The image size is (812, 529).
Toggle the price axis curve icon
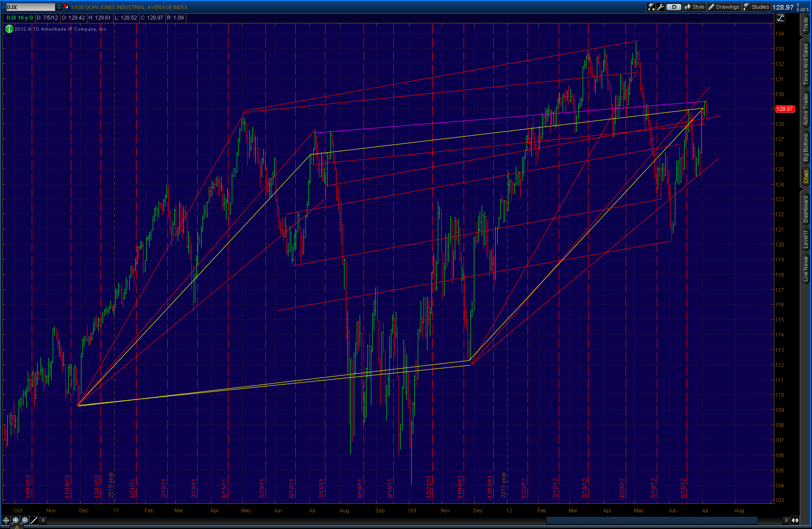pyautogui.click(x=780, y=18)
